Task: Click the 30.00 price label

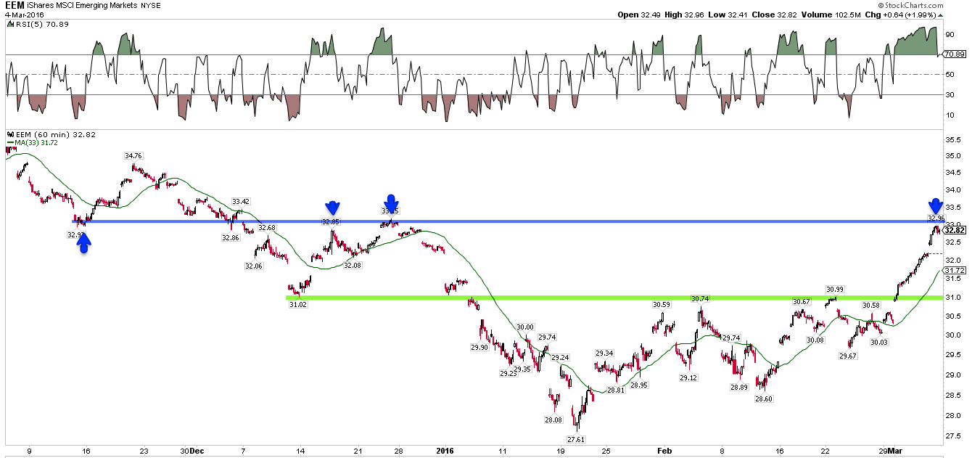Action: point(524,327)
